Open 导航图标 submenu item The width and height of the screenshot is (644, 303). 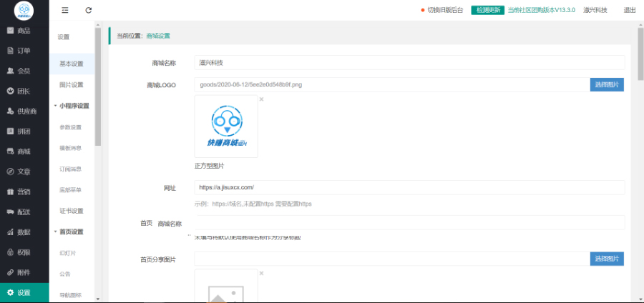71,295
